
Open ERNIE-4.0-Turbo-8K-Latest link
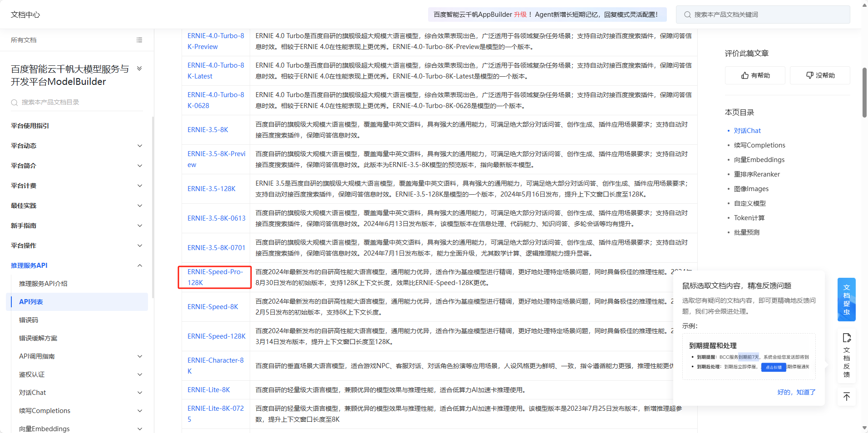click(216, 71)
